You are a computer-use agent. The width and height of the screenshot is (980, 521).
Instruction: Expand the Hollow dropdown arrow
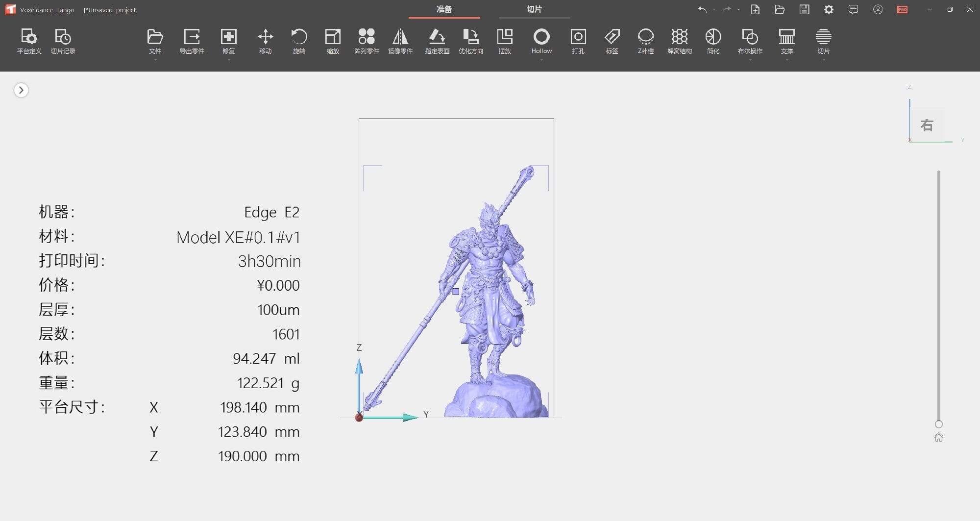(541, 60)
